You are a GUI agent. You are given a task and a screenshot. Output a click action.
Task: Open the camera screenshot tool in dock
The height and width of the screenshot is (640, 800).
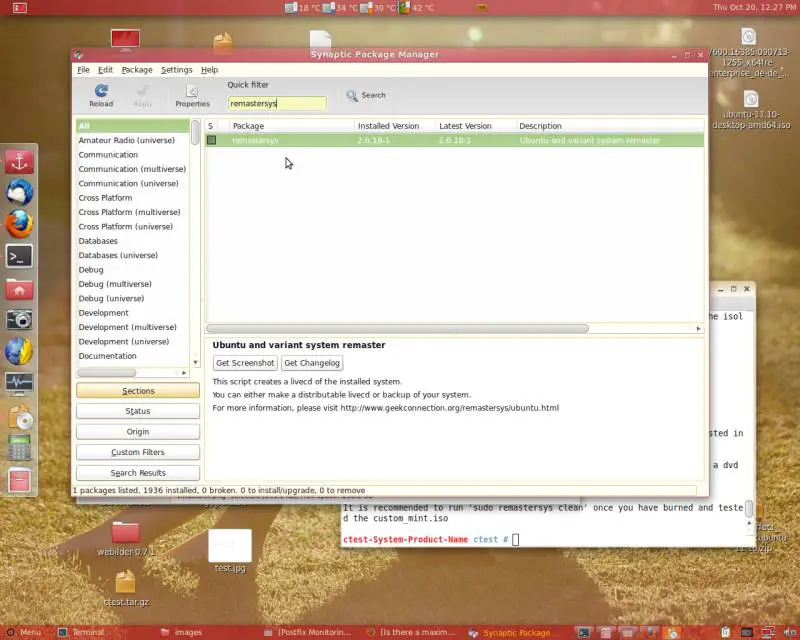pos(19,319)
